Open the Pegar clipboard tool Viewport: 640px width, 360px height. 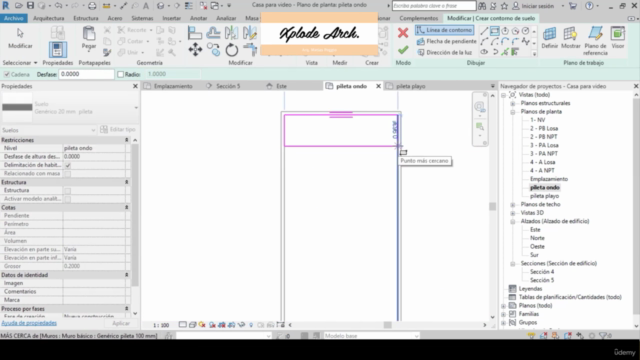pos(89,38)
